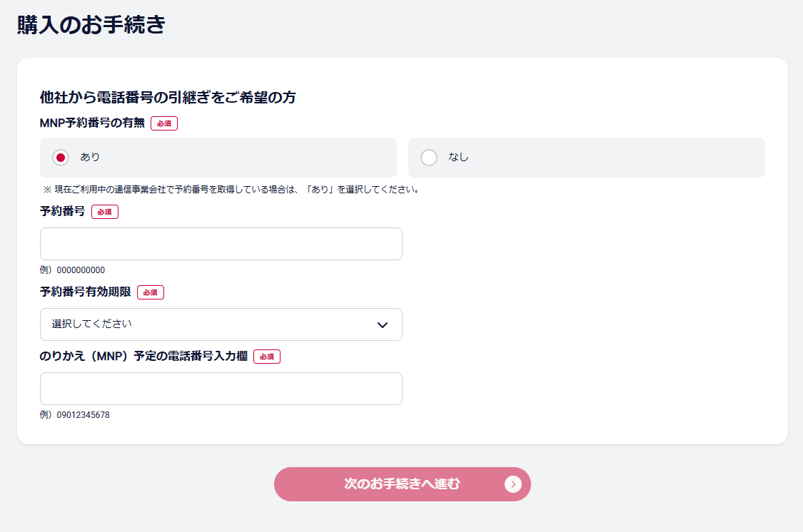Click the chevron arrow of the expiry dropdown
This screenshot has width=803, height=532.
[383, 325]
